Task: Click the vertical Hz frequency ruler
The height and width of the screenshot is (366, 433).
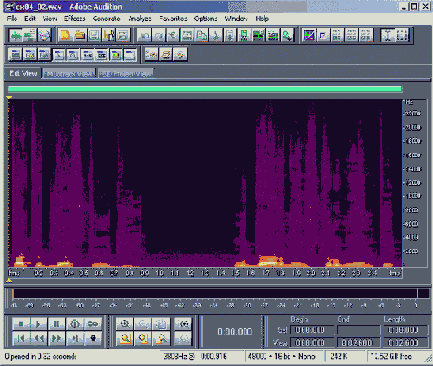Action: coord(414,183)
